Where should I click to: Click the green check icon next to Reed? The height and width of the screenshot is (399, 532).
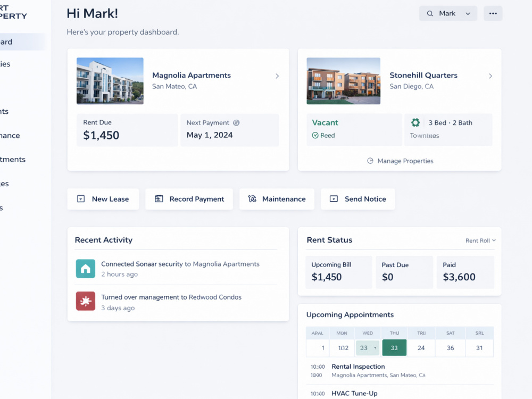315,135
